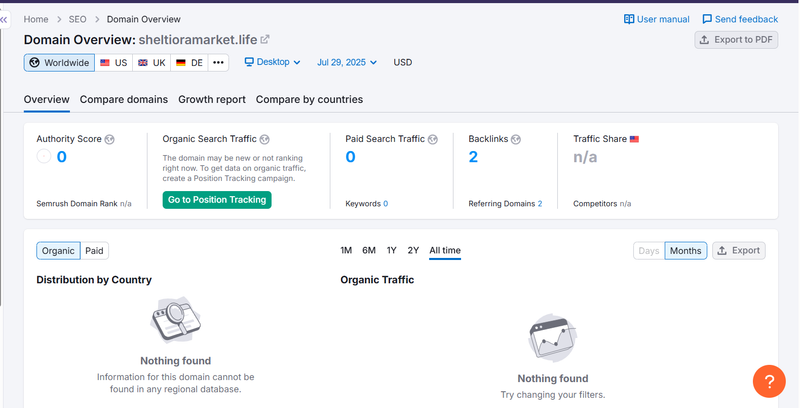Viewport: 800px width, 408px height.
Task: Open the Growth report tab
Action: (x=212, y=99)
